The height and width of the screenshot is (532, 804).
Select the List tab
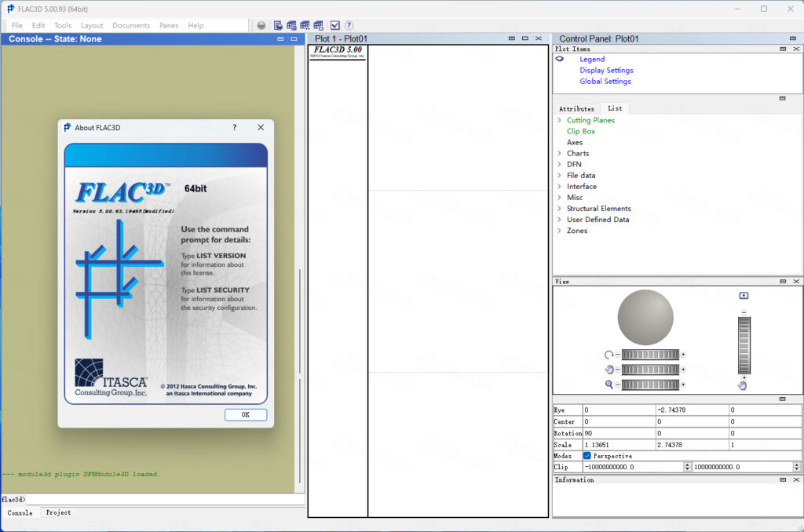[x=615, y=108]
